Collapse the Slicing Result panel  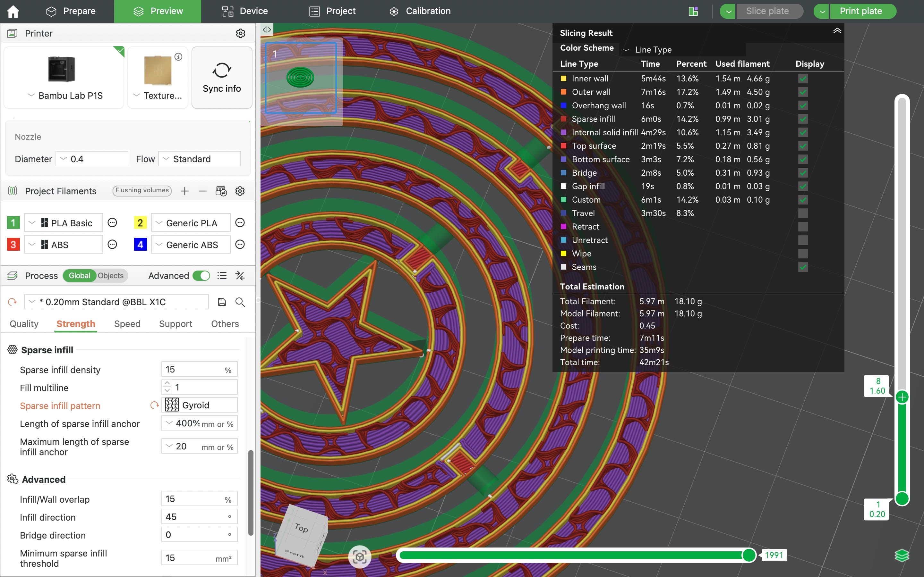pos(837,31)
